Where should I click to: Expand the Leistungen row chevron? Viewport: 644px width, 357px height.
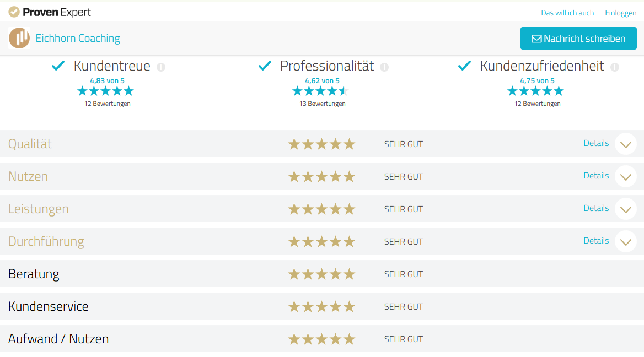click(625, 209)
